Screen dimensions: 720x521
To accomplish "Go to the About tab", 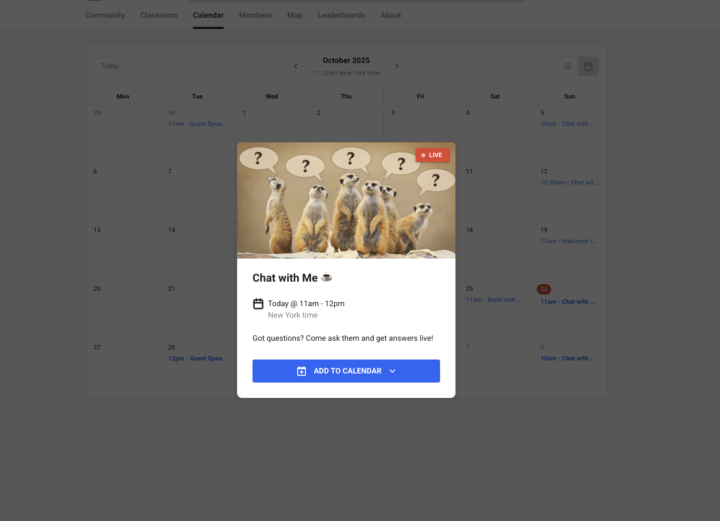I will (390, 15).
